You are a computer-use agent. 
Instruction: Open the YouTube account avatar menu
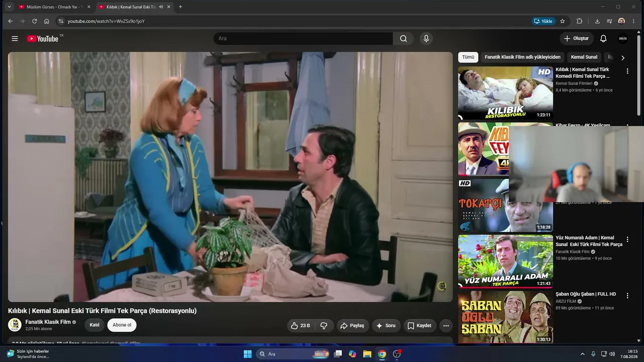pos(623,39)
